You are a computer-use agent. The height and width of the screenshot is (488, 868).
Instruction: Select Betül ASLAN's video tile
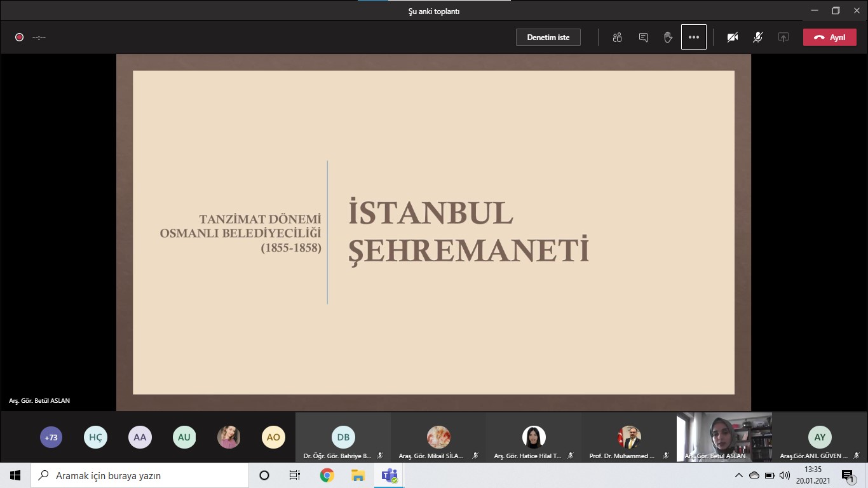coord(724,437)
